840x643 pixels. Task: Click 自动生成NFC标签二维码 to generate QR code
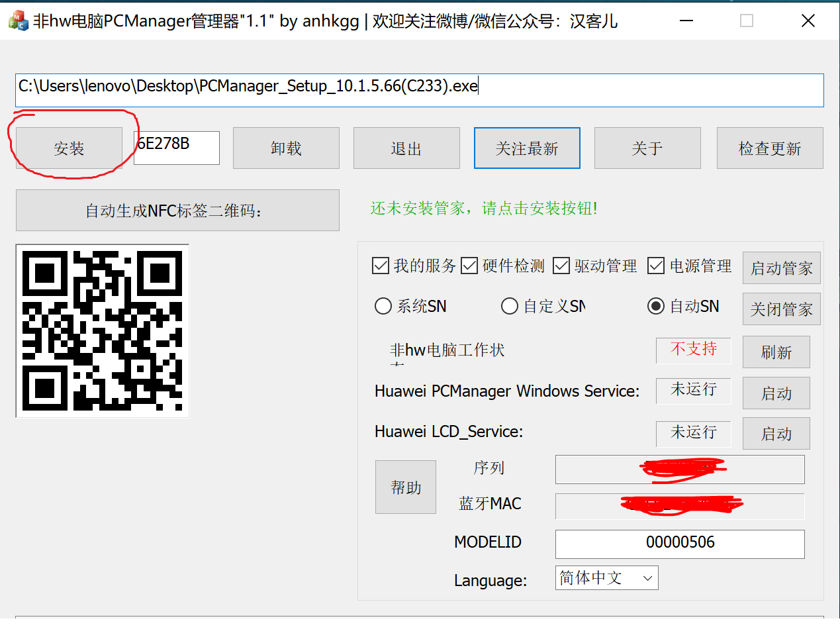pos(177,210)
